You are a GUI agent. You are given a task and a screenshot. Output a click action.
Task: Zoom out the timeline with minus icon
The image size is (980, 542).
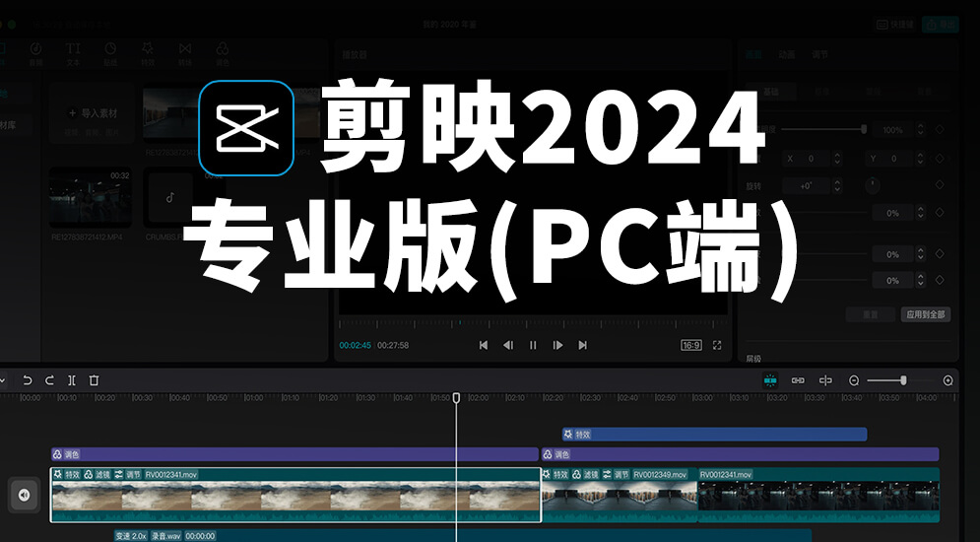pyautogui.click(x=854, y=380)
